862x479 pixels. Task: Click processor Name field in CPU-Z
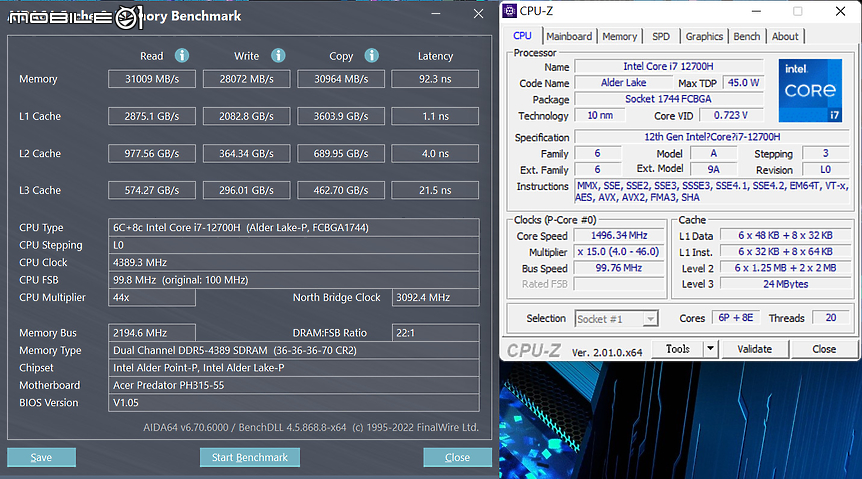668,67
